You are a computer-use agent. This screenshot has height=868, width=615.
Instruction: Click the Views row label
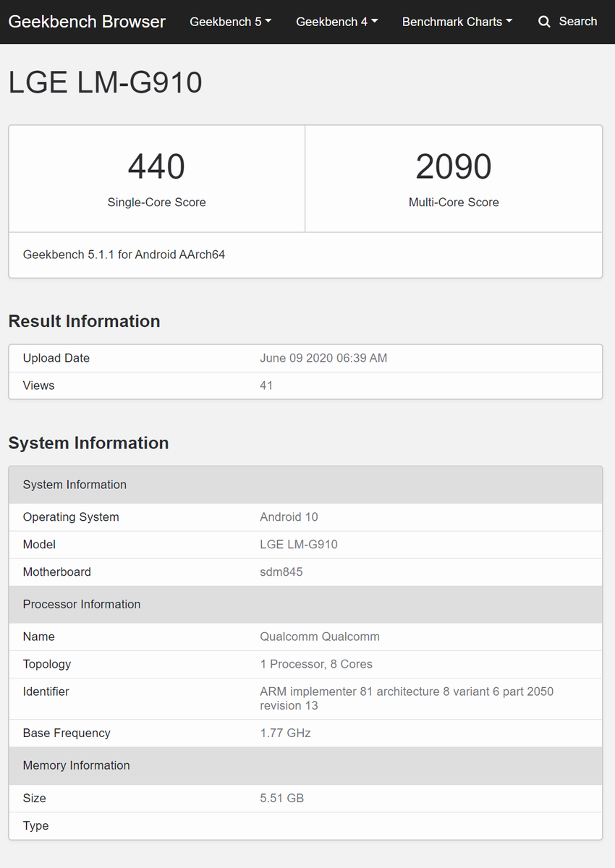point(38,386)
